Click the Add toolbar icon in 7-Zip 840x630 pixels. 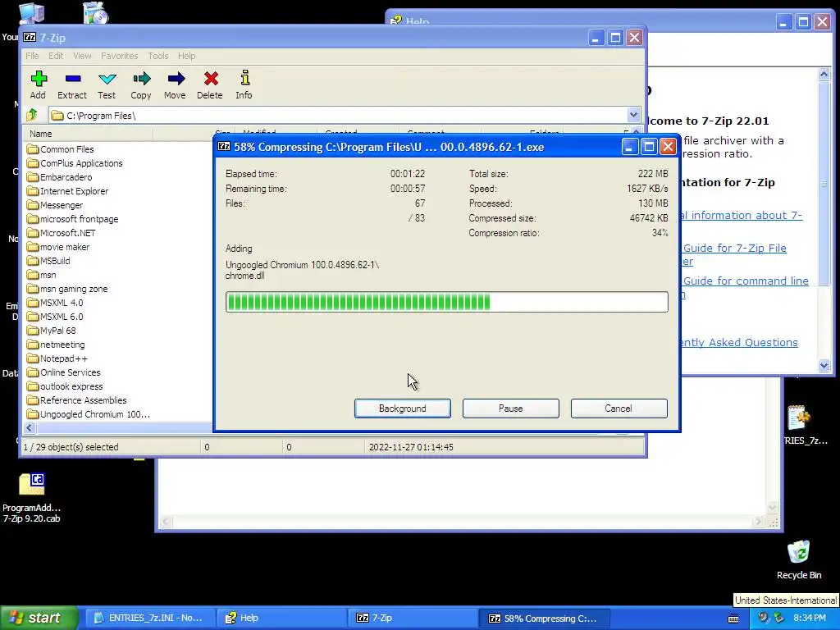[38, 84]
